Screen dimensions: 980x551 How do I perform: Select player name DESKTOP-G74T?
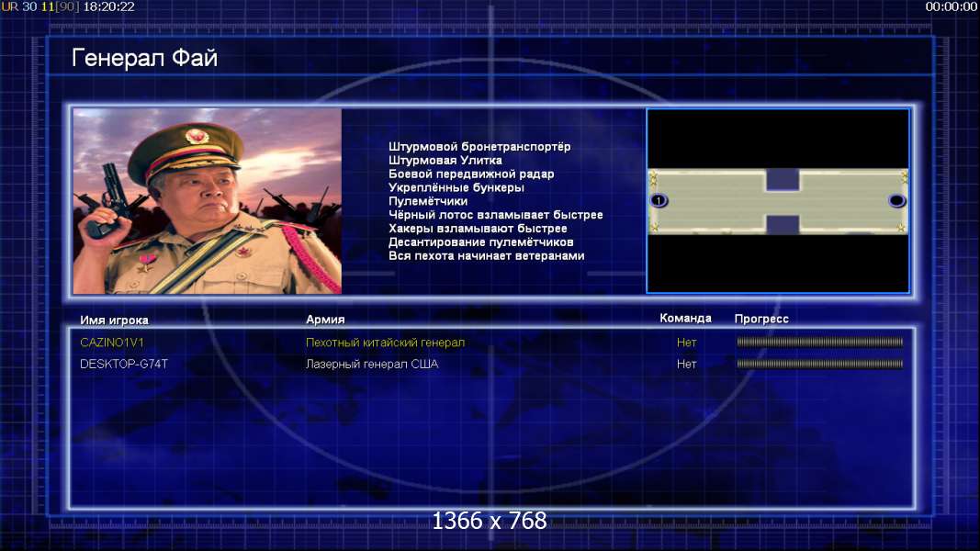tap(124, 364)
